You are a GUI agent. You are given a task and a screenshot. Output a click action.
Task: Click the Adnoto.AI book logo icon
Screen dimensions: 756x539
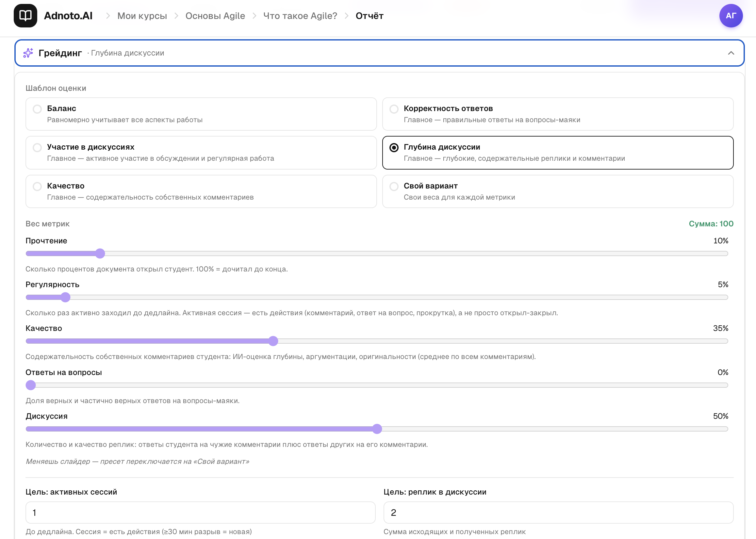pyautogui.click(x=25, y=16)
